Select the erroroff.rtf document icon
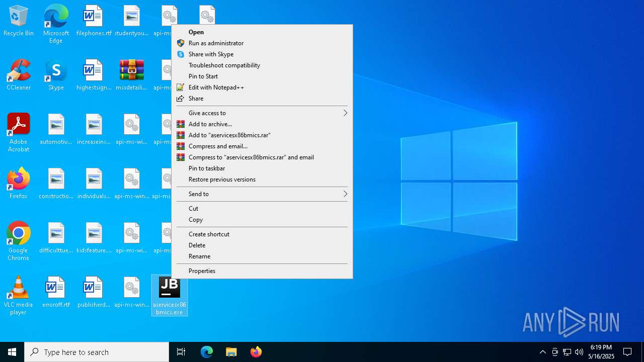 56,293
